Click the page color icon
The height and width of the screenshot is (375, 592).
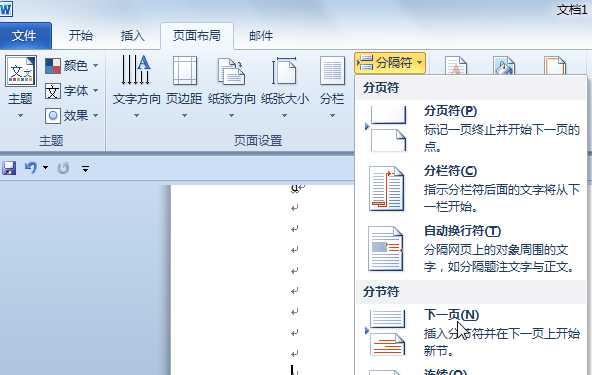tap(504, 65)
